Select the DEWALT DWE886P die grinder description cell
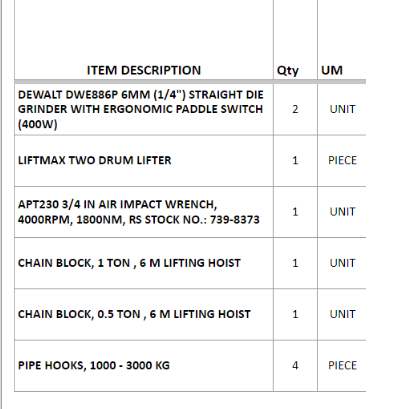Image resolution: width=396 pixels, height=409 pixels. 144,109
